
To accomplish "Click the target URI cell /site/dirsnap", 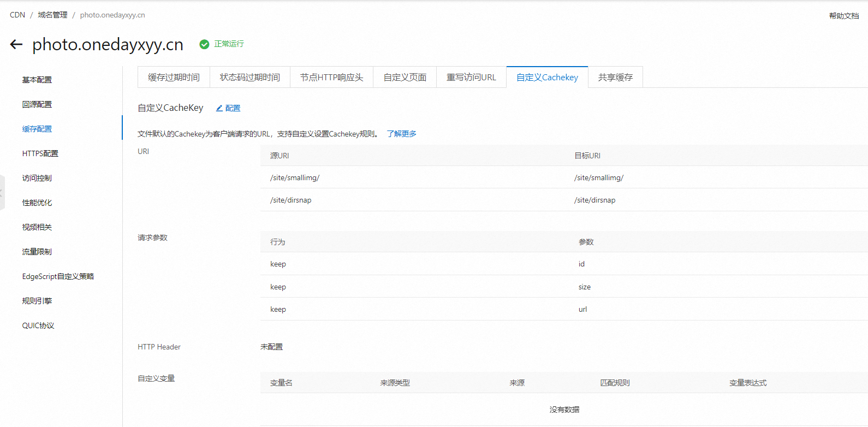I will 595,200.
